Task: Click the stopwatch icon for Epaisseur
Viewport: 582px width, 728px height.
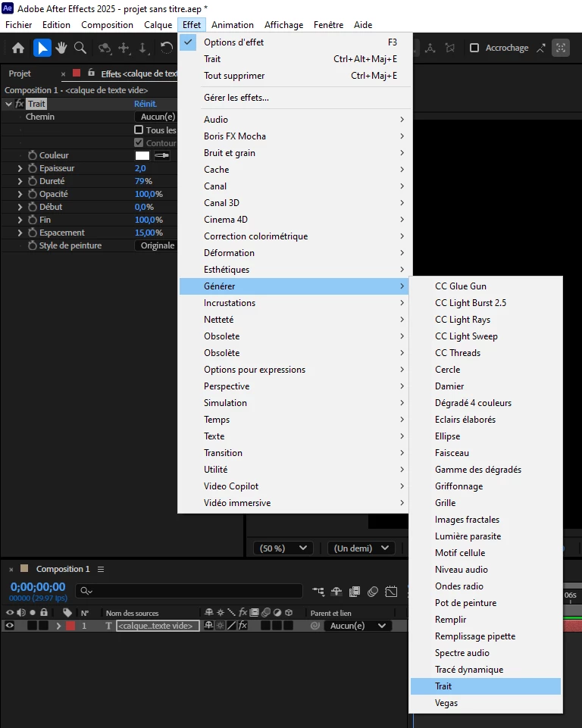Action: coord(33,168)
